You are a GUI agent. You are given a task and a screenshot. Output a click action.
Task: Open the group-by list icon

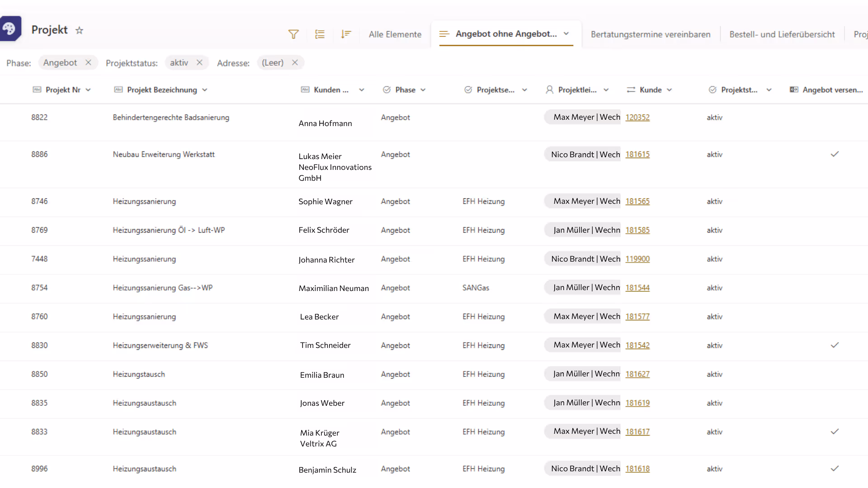(320, 34)
